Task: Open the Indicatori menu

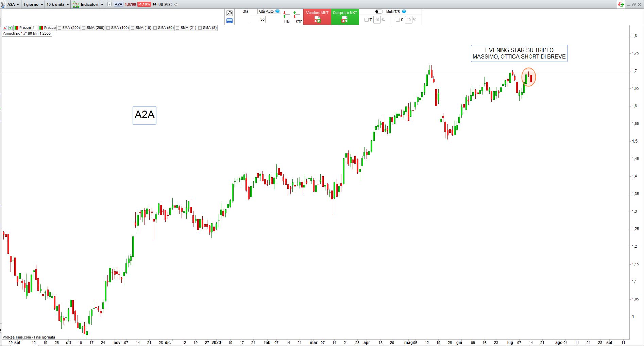Action: [88, 4]
